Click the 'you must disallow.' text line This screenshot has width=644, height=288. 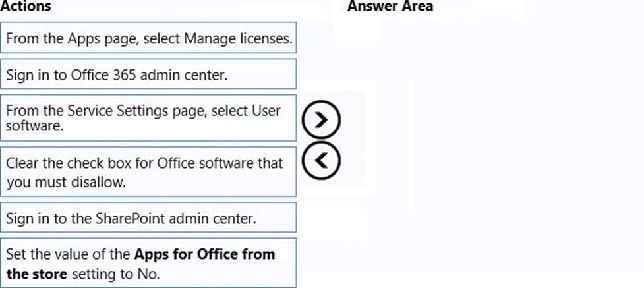point(66,182)
